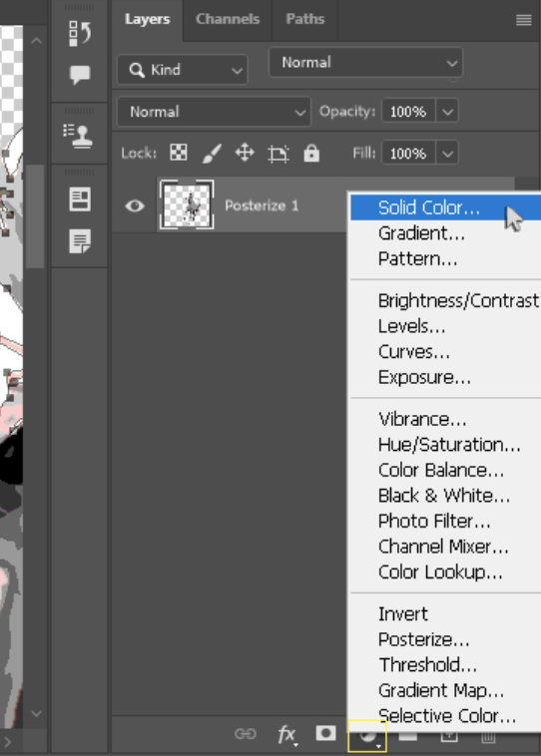
Task: Toggle the prevent artboard auto-nesting lock
Action: click(277, 154)
